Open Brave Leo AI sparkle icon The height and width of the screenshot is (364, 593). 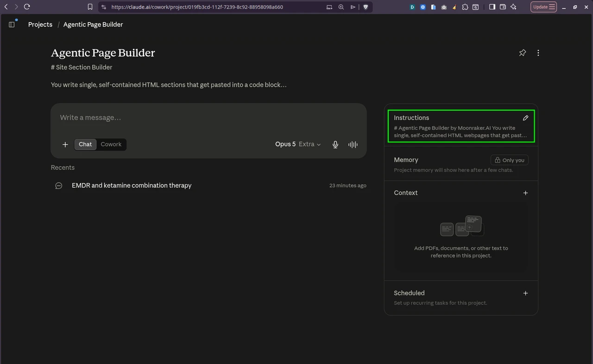513,7
